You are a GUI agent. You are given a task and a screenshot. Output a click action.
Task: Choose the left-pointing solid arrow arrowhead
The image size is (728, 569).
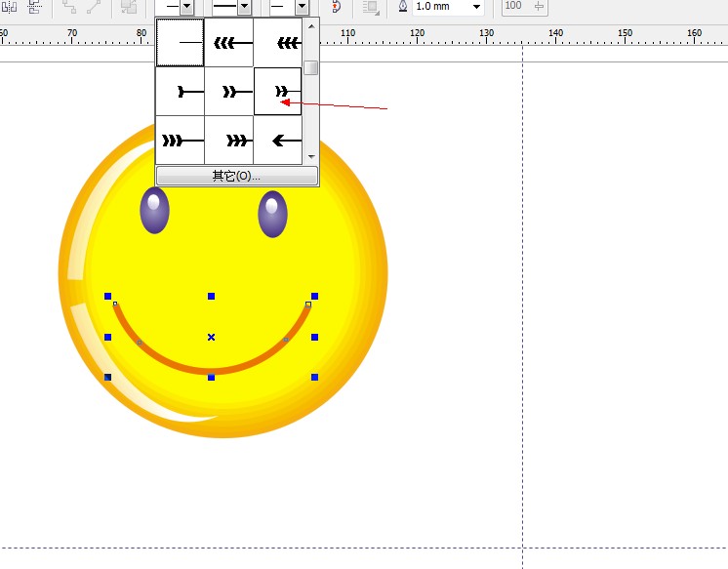pos(278,141)
